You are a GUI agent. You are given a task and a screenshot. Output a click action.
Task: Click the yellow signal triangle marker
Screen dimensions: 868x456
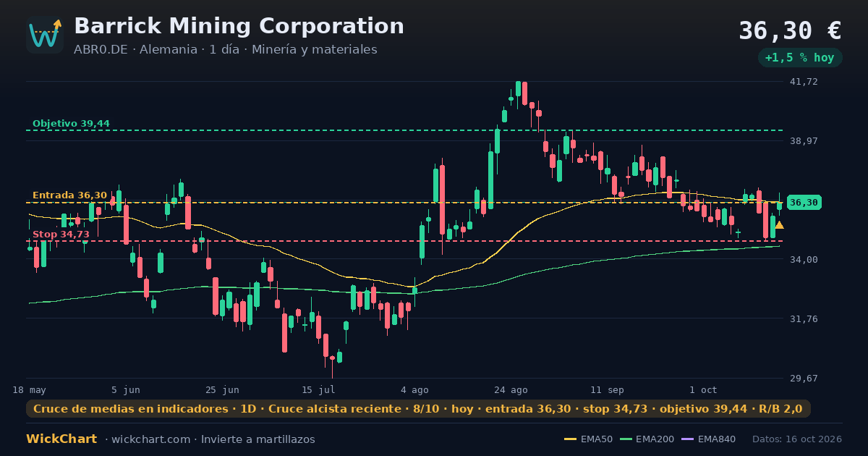click(779, 225)
